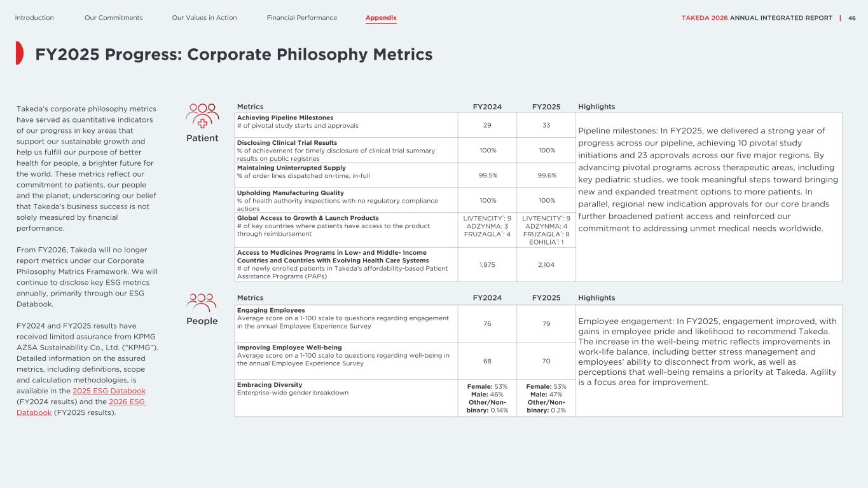Open the 2025 ESG Databook link
The width and height of the screenshot is (868, 488).
click(x=109, y=391)
